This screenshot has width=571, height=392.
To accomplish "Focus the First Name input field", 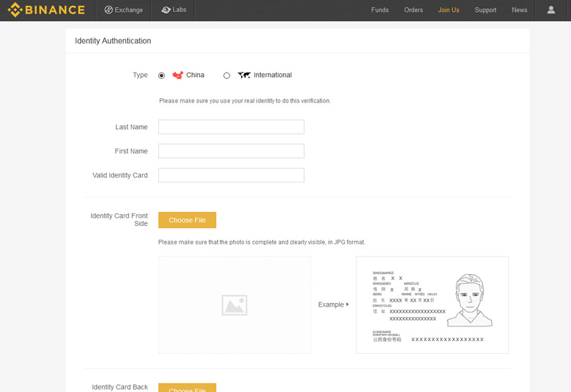I will click(231, 151).
